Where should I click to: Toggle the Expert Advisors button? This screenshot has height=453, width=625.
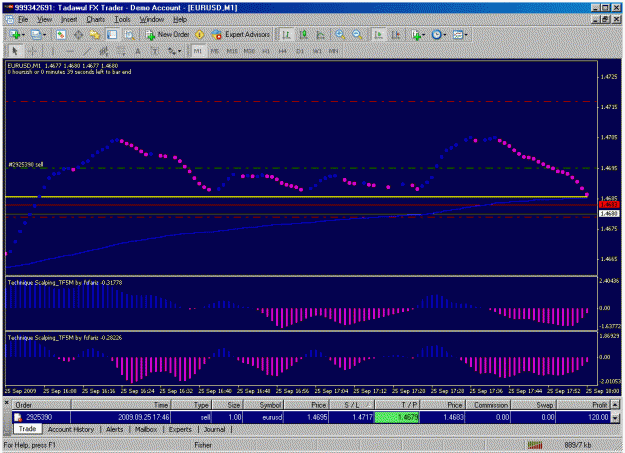[241, 35]
